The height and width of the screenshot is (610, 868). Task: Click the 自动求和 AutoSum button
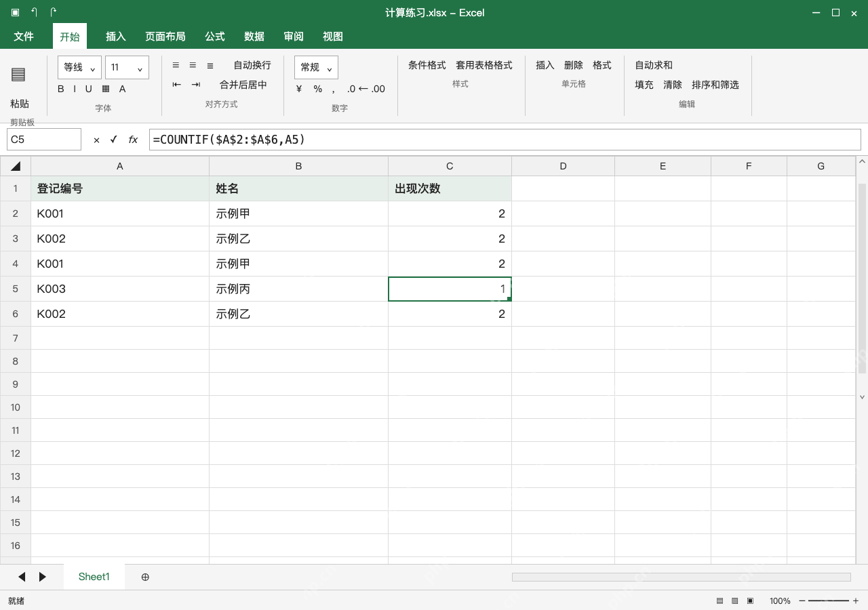654,65
